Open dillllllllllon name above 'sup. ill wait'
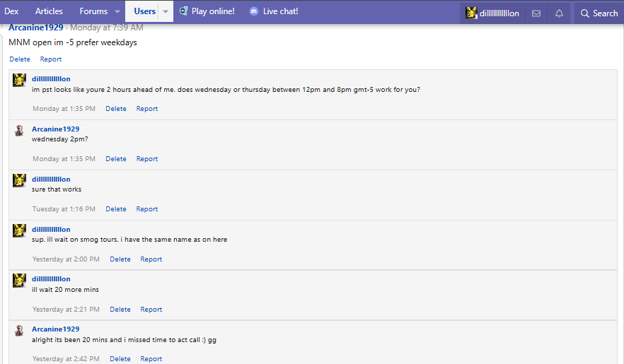 [51, 229]
